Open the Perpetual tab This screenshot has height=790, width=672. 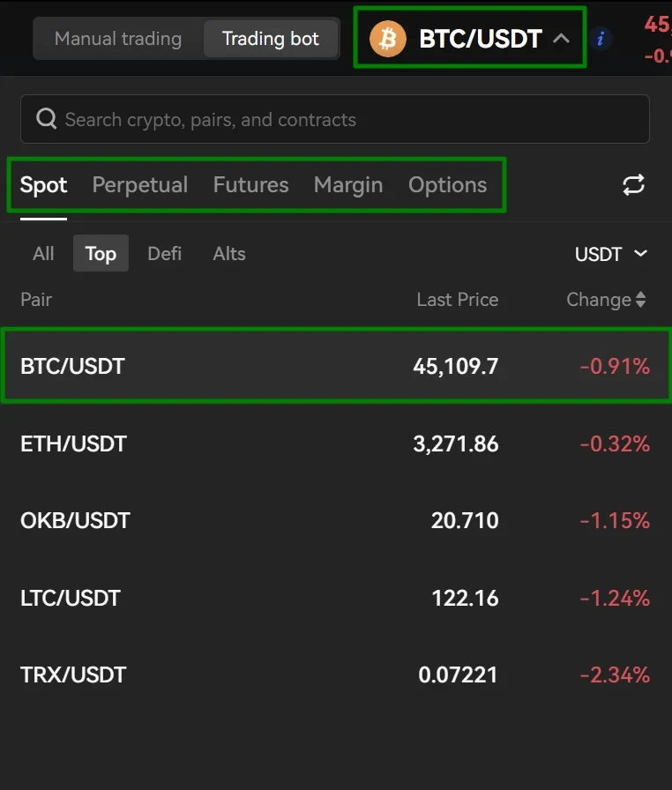pyautogui.click(x=140, y=185)
